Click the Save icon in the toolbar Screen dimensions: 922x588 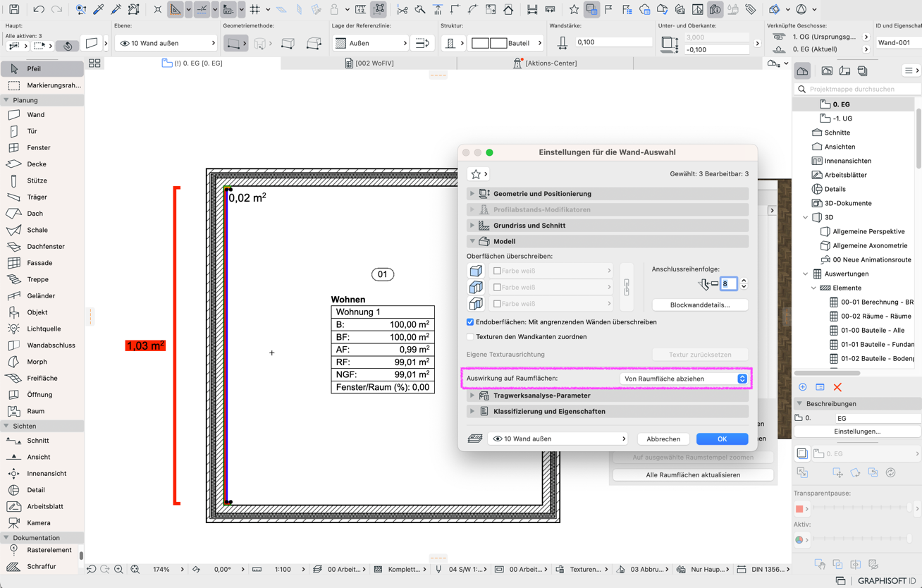click(x=14, y=10)
